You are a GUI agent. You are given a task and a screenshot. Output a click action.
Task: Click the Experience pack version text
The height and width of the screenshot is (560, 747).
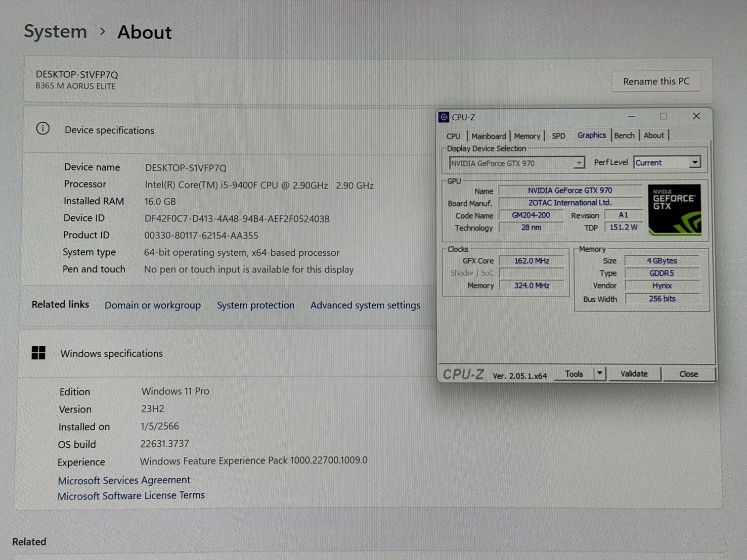(253, 460)
